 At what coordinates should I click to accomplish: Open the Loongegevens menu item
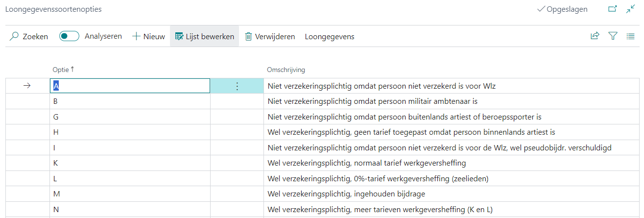click(329, 36)
